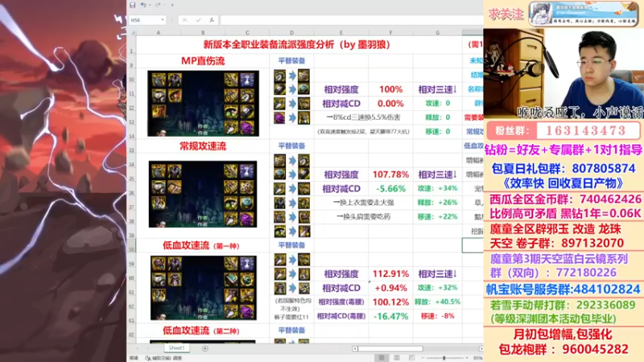The height and width of the screenshot is (362, 644).
Task: Switch to Page Layout view icon
Action: (397, 358)
